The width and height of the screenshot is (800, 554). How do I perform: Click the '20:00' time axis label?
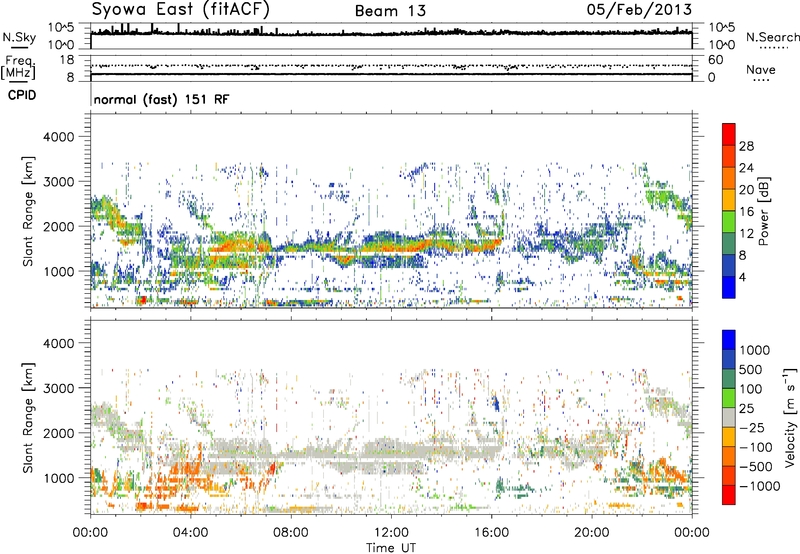click(x=592, y=533)
